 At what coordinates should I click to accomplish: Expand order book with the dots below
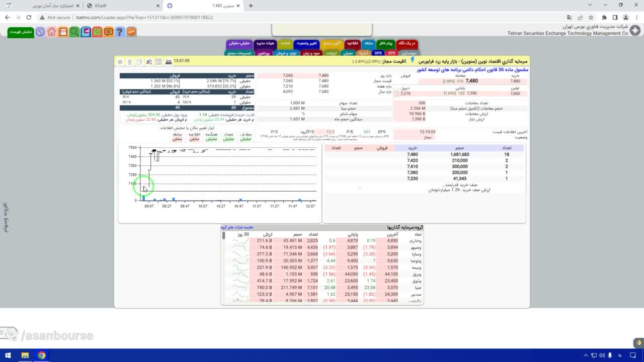(x=359, y=188)
